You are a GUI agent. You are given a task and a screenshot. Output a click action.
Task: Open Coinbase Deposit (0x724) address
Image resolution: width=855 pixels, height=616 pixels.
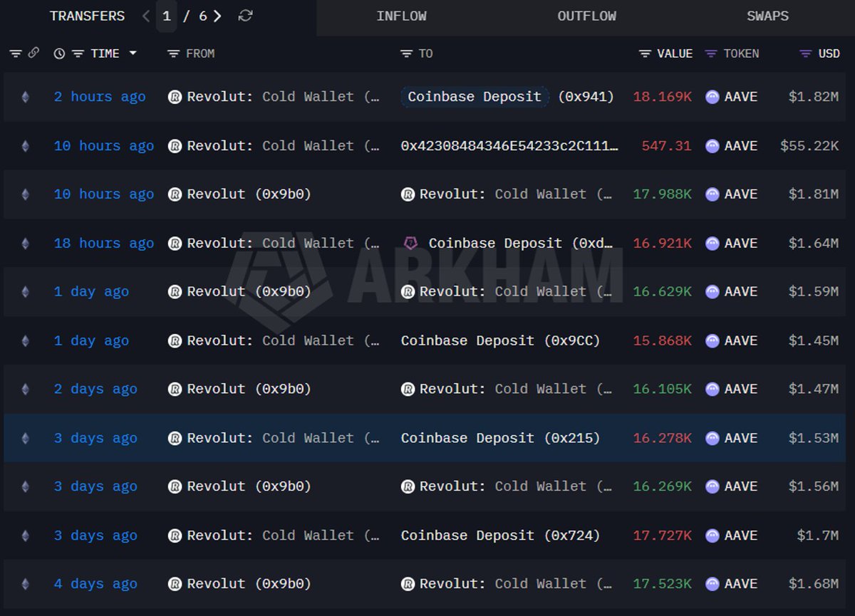[x=500, y=536]
